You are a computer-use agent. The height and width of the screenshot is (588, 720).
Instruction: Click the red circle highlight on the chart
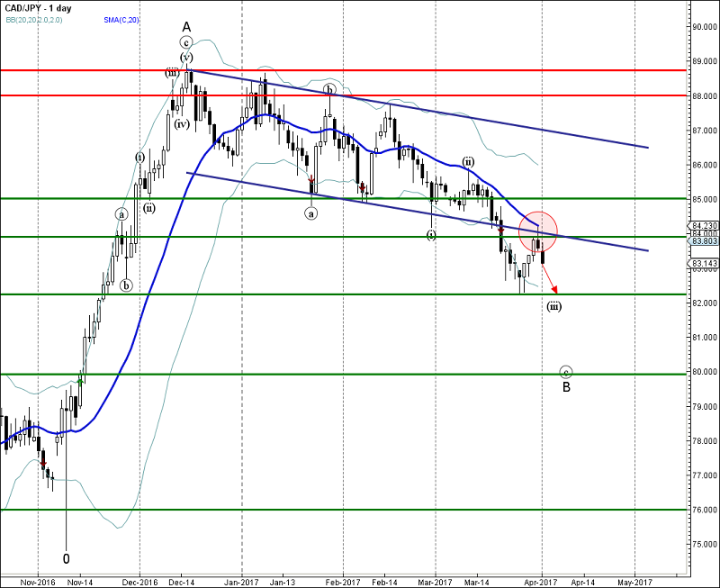539,231
